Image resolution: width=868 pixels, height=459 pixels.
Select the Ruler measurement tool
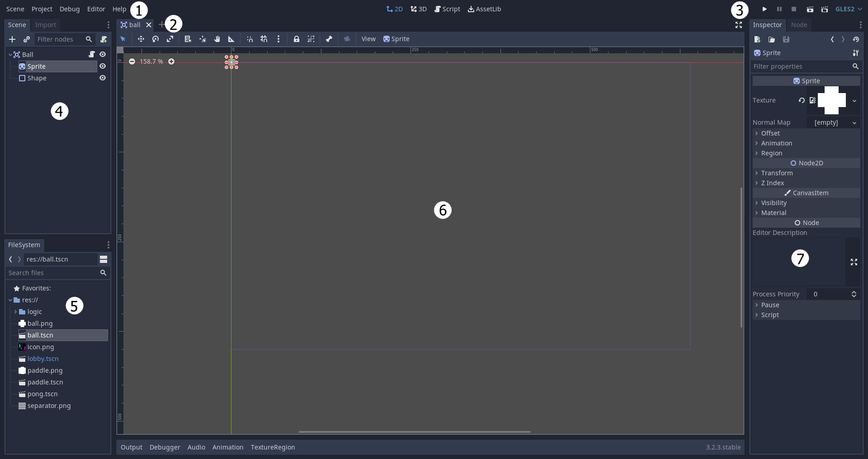coord(231,39)
